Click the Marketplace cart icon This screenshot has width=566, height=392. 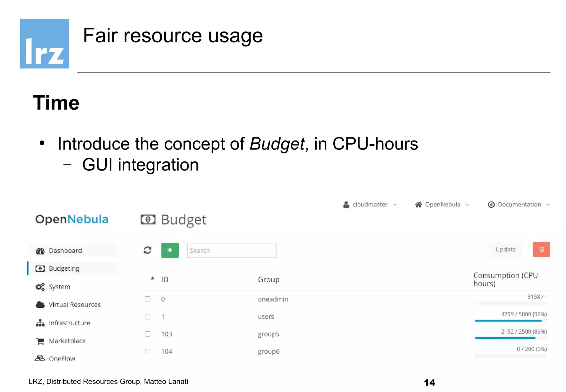(x=40, y=341)
